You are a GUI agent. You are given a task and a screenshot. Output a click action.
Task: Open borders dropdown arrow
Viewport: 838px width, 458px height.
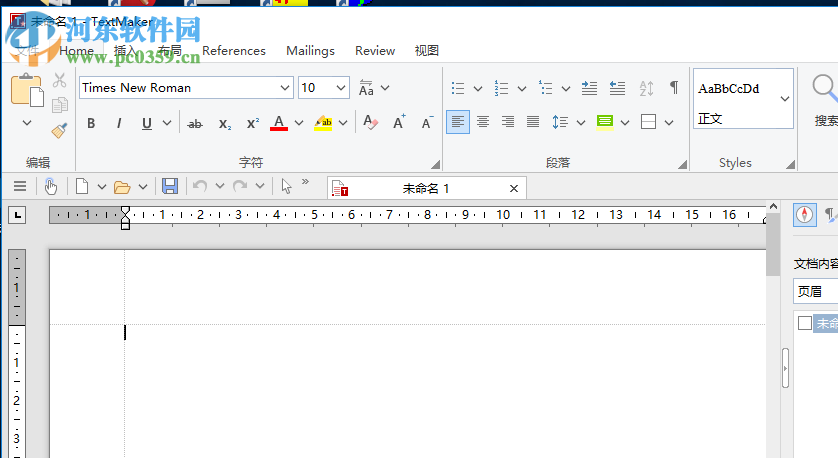tap(669, 123)
